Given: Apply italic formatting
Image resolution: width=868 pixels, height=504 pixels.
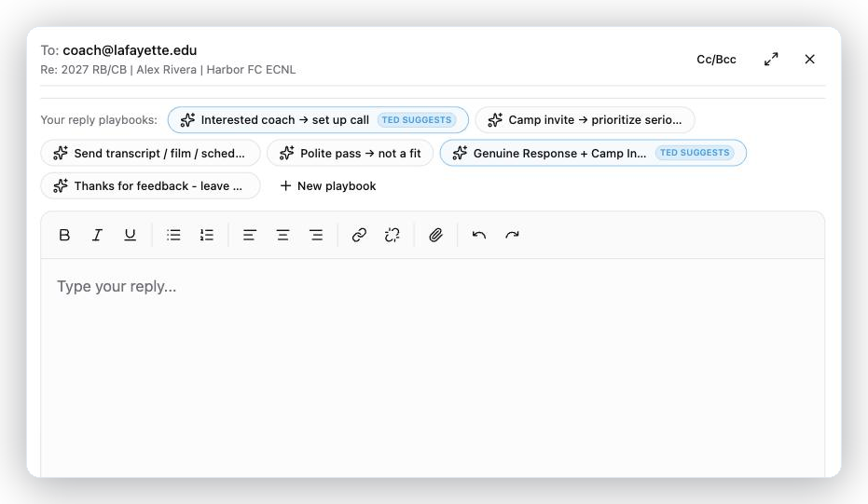Looking at the screenshot, I should (97, 235).
